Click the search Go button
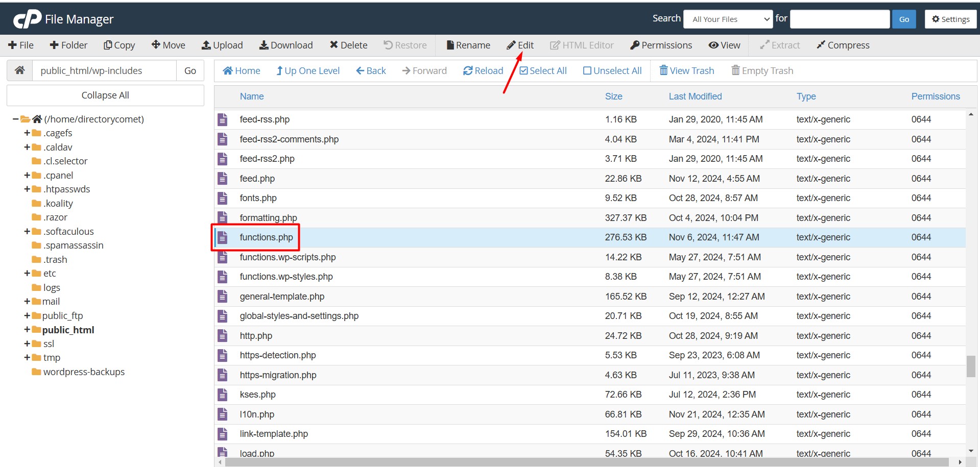980x467 pixels. 904,19
